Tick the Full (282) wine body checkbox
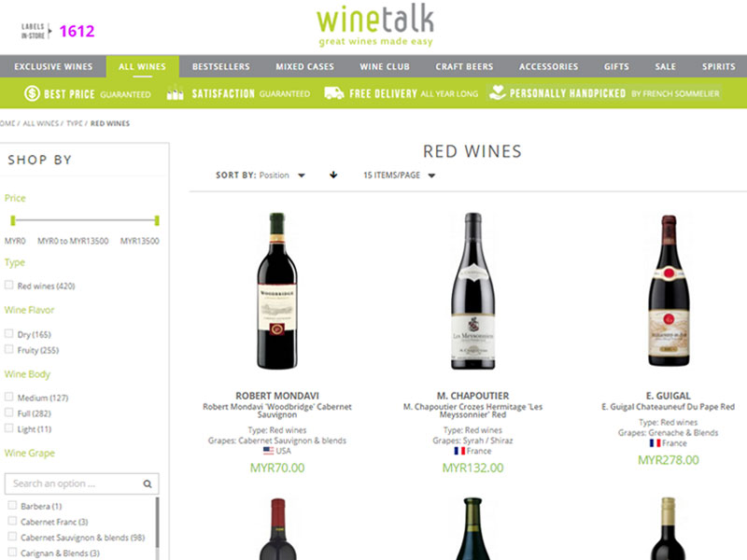Image resolution: width=747 pixels, height=560 pixels. tap(8, 413)
